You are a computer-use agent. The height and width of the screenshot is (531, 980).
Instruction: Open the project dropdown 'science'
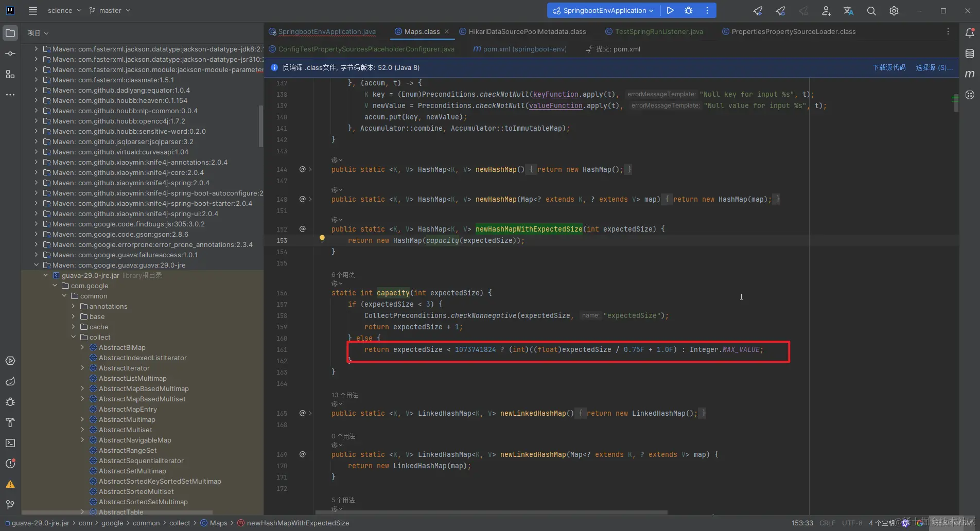tap(64, 10)
